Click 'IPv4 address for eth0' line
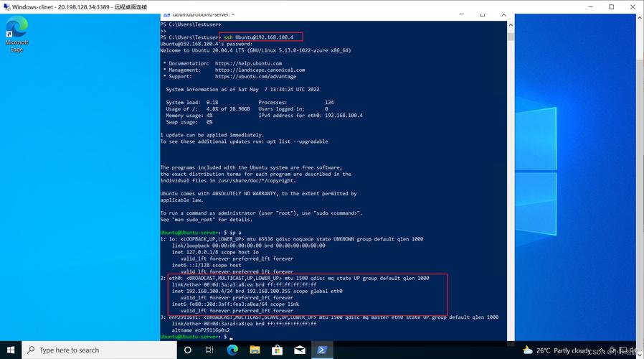This screenshot has height=359, width=644. (x=311, y=116)
